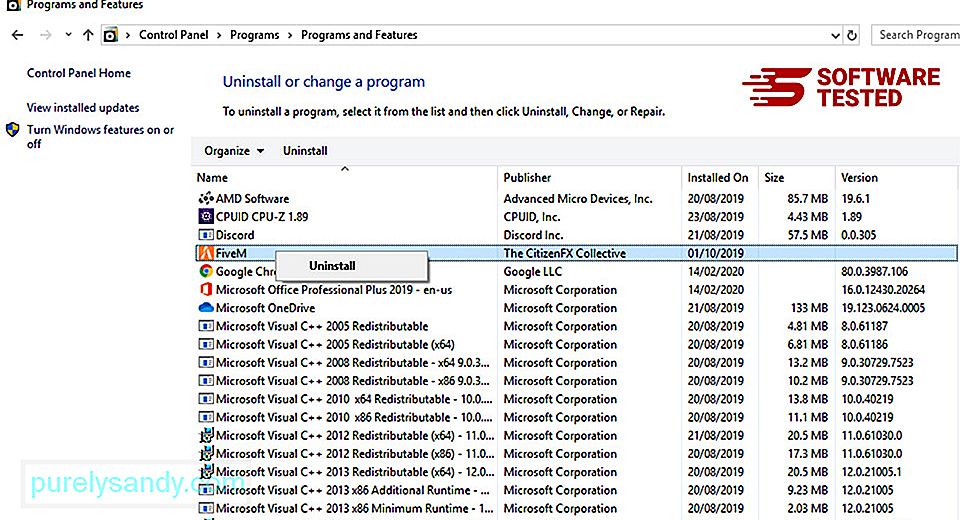Image resolution: width=960 pixels, height=520 pixels.
Task: Select the Microsoft OneDrive row text
Action: [x=265, y=307]
